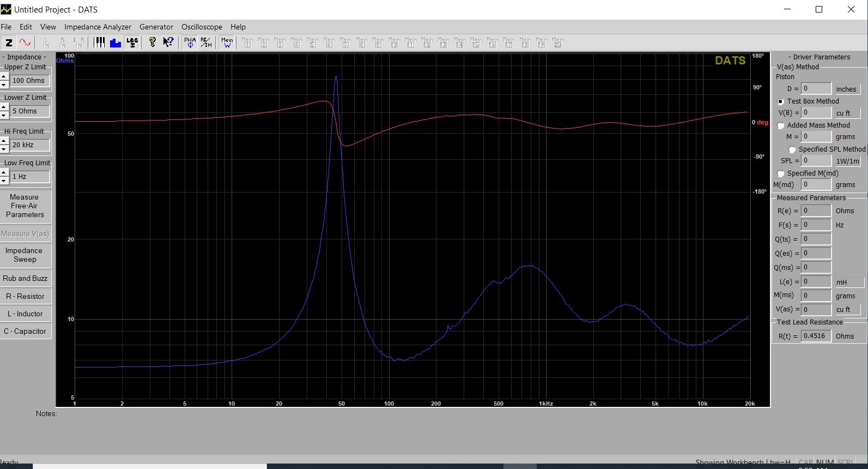
Task: Select the Test Box Method radio button
Action: click(x=781, y=101)
